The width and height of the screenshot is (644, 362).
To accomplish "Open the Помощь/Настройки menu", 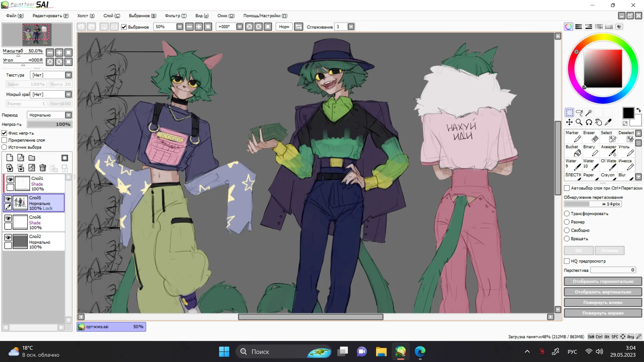I will pos(265,16).
